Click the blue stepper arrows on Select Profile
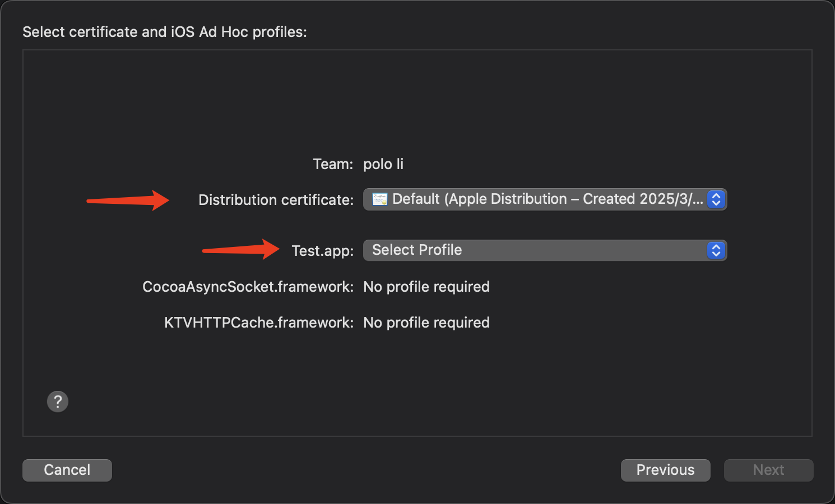This screenshot has width=835, height=504. tap(716, 250)
